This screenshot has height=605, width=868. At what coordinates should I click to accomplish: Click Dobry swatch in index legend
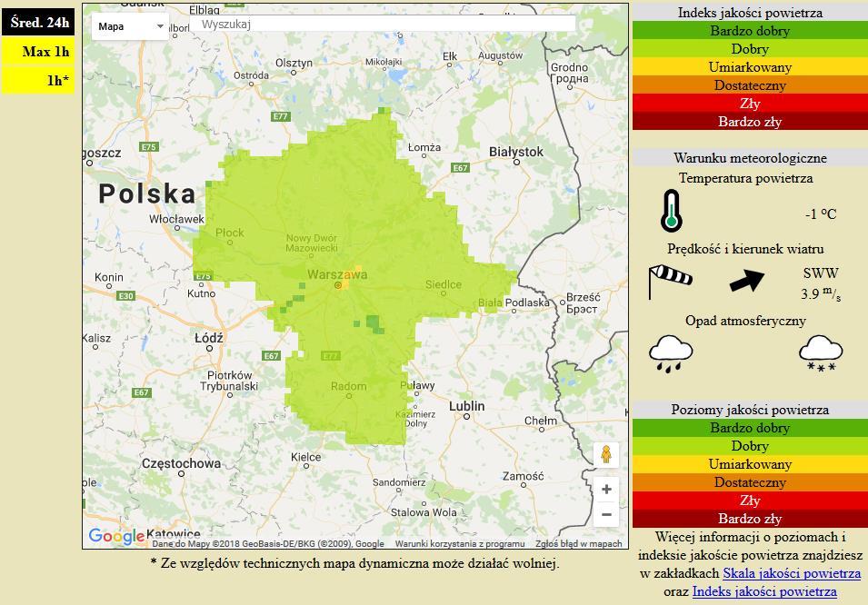[x=750, y=49]
